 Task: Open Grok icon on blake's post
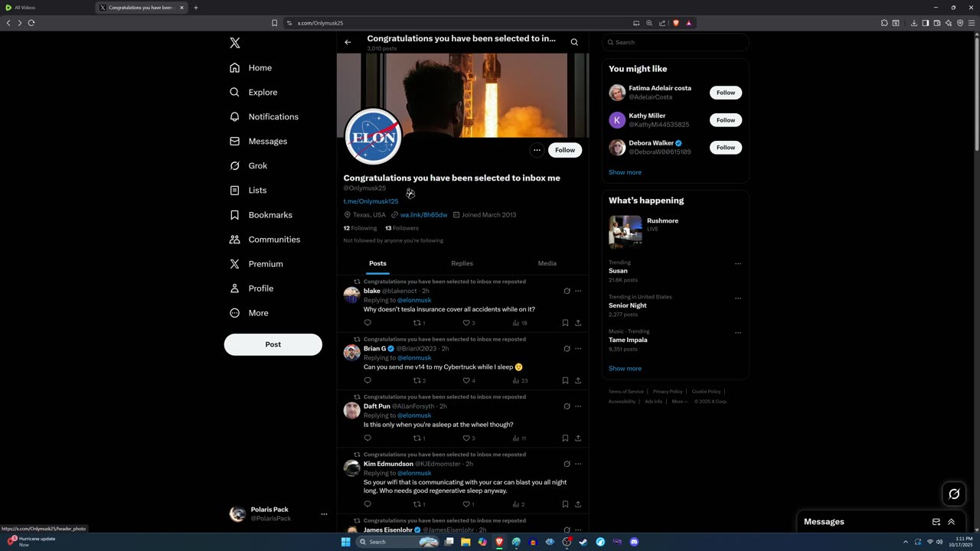[567, 291]
